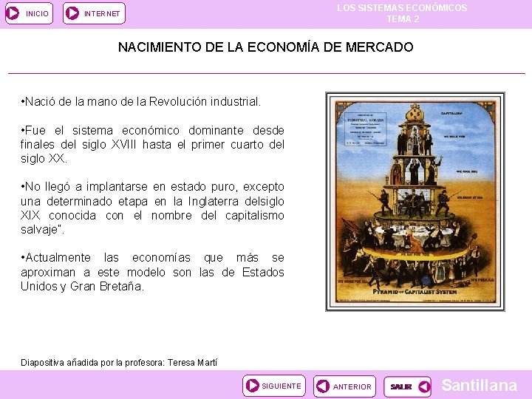Go to the next slide with SIGUIENTE

click(274, 386)
